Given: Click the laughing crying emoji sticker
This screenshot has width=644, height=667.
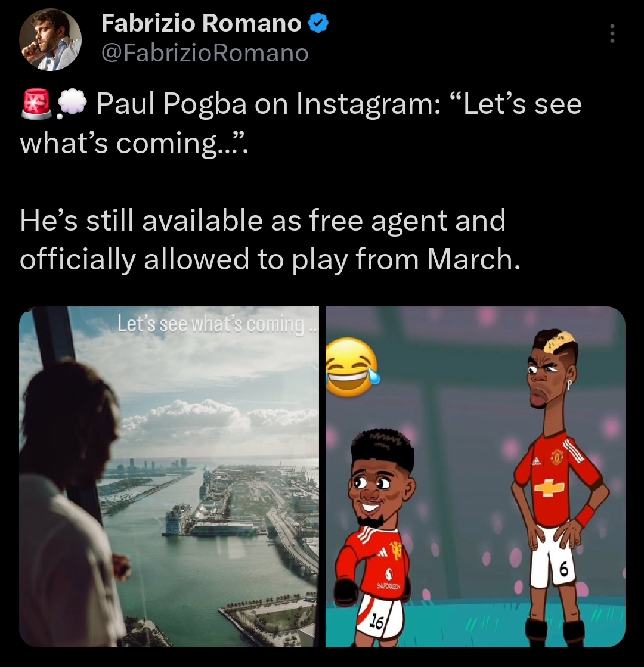Looking at the screenshot, I should coord(352,368).
